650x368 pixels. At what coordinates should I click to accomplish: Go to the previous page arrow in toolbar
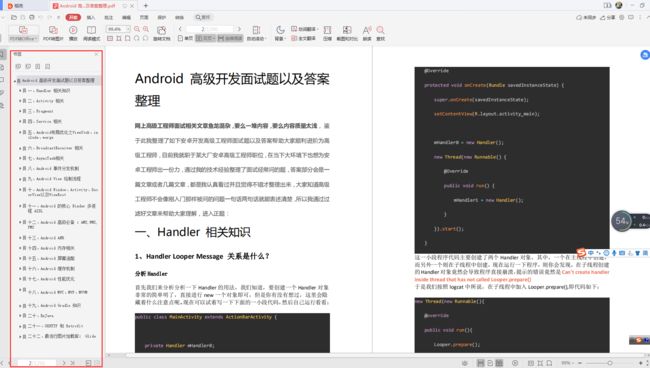180,29
